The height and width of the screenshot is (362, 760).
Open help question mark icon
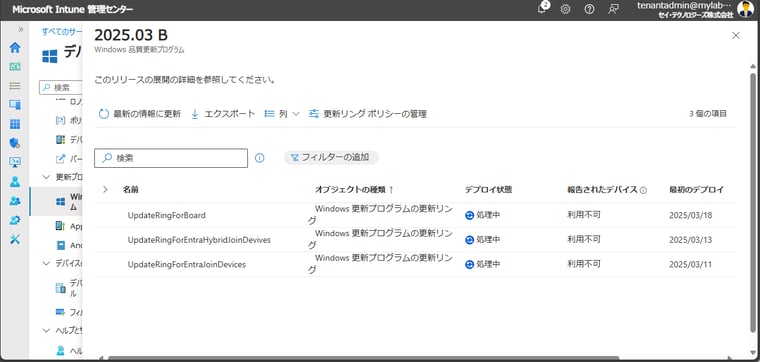coord(589,9)
